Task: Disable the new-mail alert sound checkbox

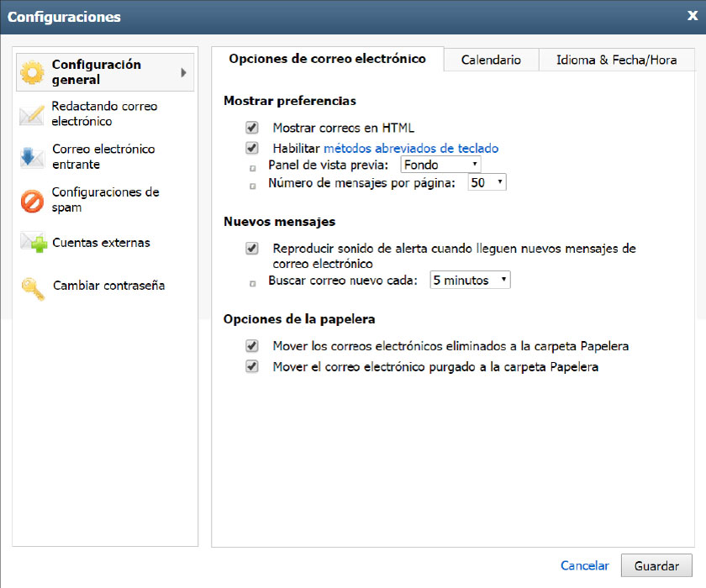Action: 251,248
